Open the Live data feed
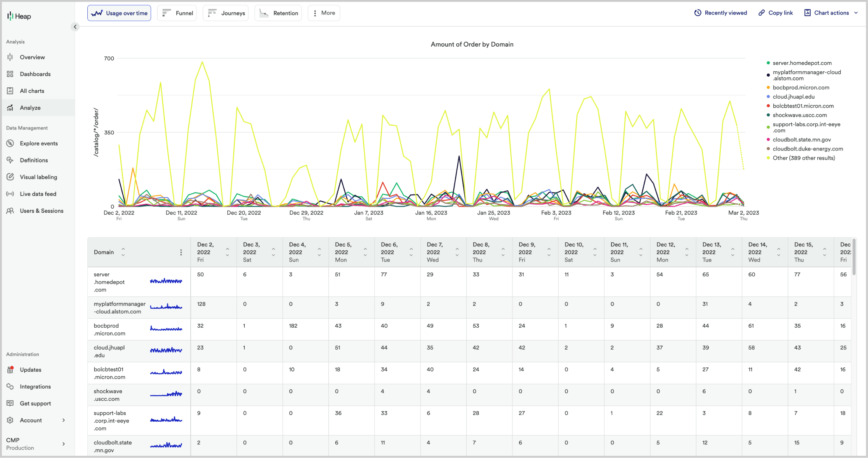Viewport: 868px width, 458px height. click(39, 194)
